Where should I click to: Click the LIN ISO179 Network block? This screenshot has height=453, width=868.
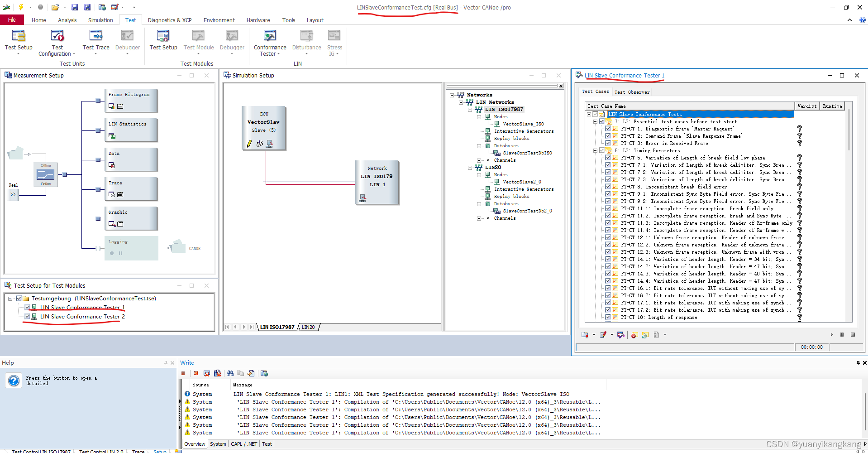377,182
